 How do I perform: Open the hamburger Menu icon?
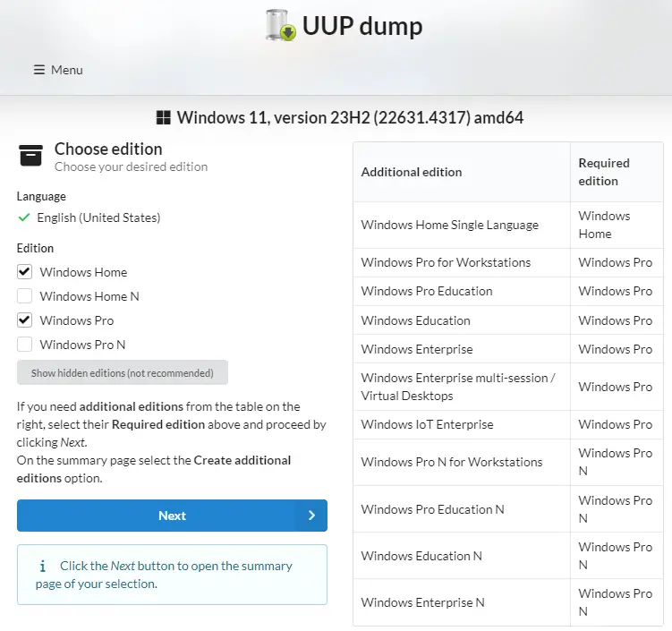(x=39, y=70)
